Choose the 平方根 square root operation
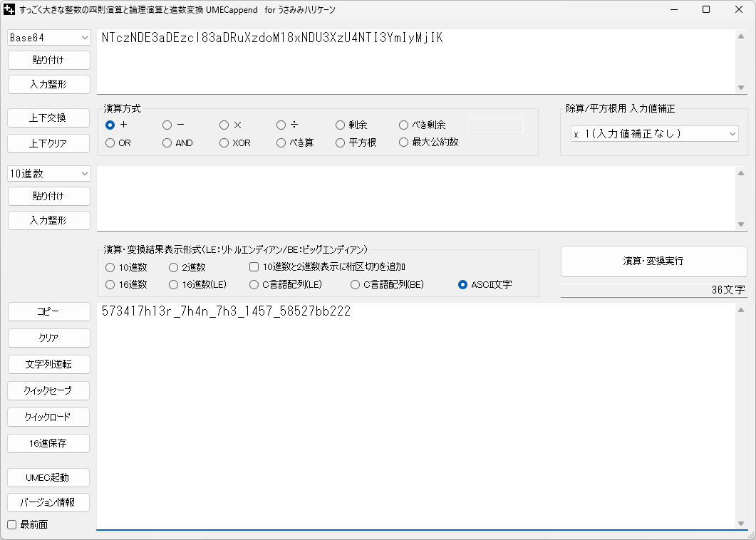756x540 pixels. (x=340, y=142)
